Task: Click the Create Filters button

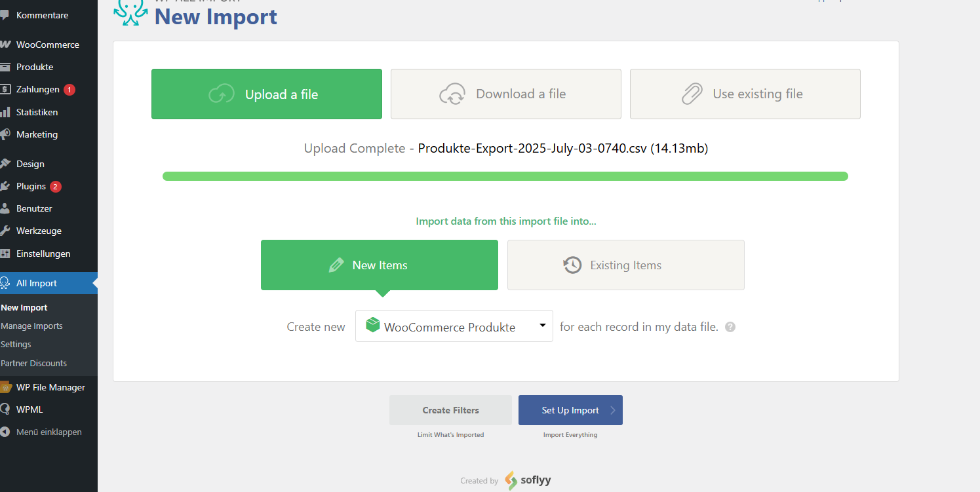Action: point(450,410)
